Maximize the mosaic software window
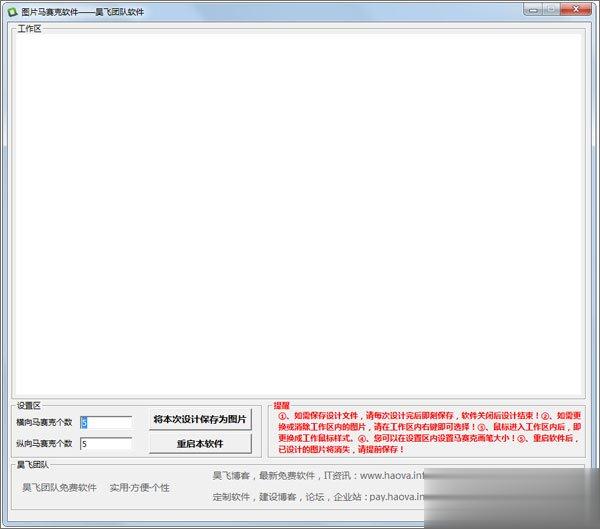Image resolution: width=600 pixels, height=529 pixels. click(x=551, y=10)
